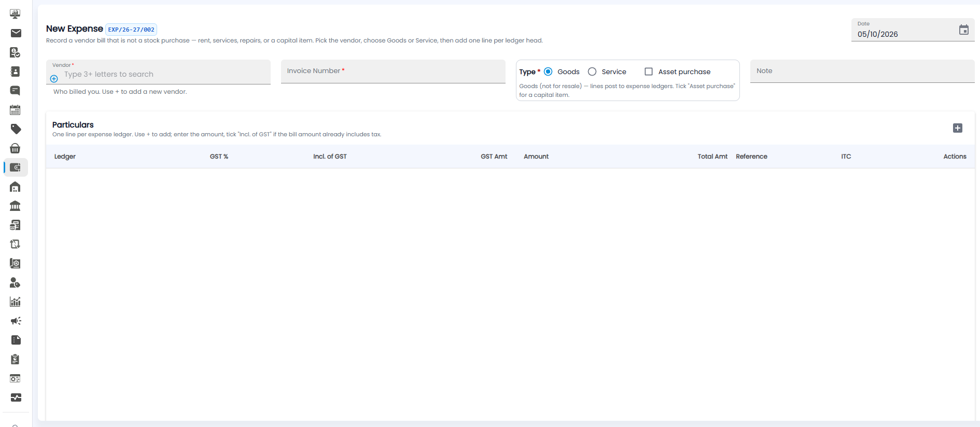980x427 pixels.
Task: Click the Amount column header
Action: pyautogui.click(x=536, y=156)
